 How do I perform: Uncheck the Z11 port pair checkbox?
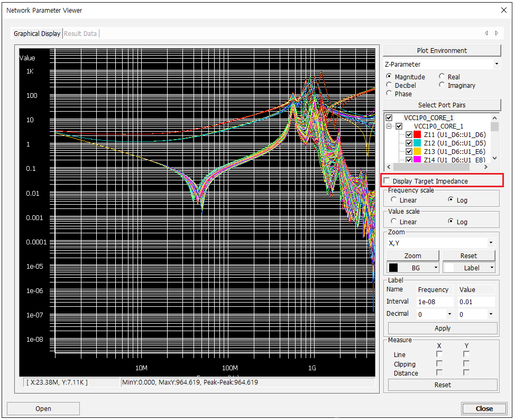tap(409, 135)
